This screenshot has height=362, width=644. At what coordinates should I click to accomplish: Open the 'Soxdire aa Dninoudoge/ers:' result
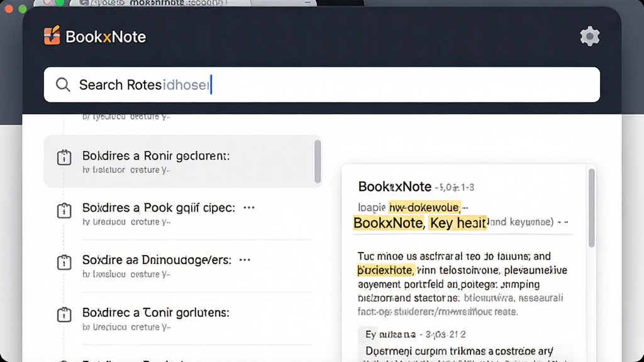(x=183, y=266)
